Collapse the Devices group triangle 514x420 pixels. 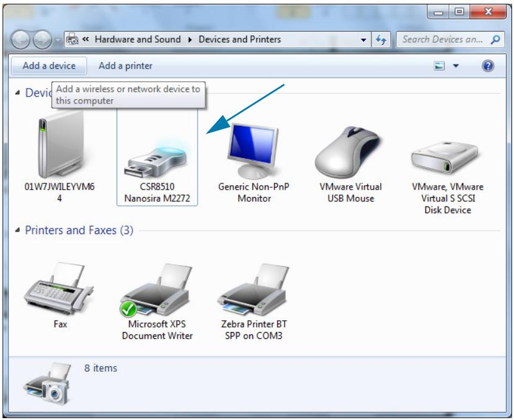(x=18, y=93)
